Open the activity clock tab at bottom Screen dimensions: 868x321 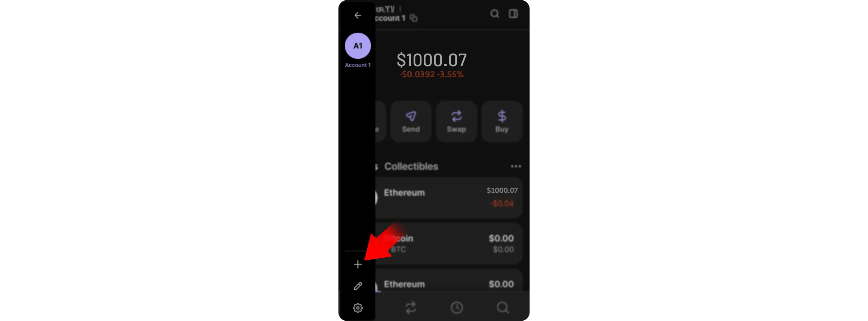[x=457, y=308]
